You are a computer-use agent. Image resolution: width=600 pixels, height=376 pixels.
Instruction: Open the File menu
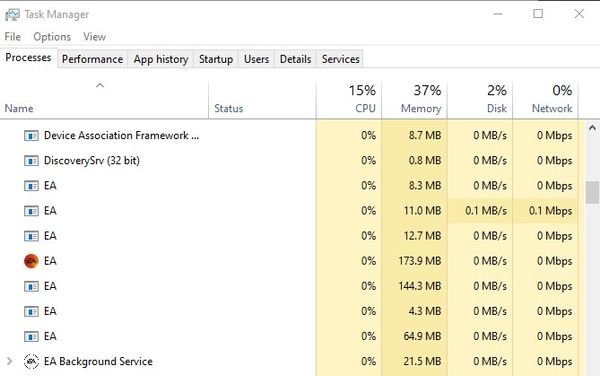coord(13,37)
